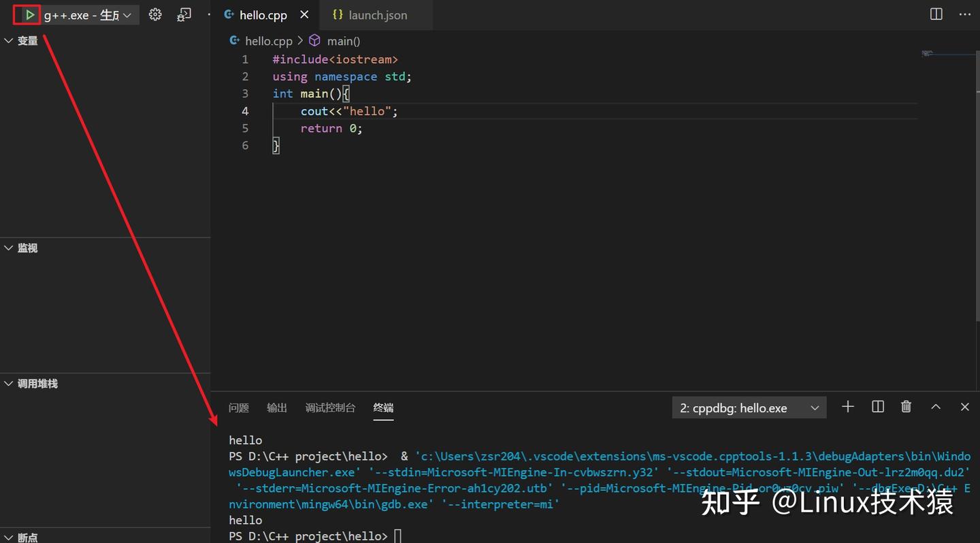
Task: Open launch.json via the gear icon
Action: tap(154, 14)
